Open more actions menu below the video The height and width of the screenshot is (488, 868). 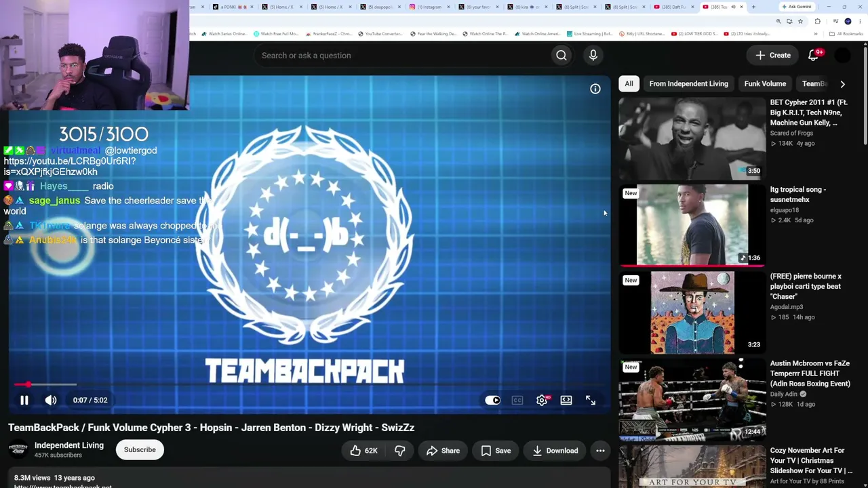point(600,451)
